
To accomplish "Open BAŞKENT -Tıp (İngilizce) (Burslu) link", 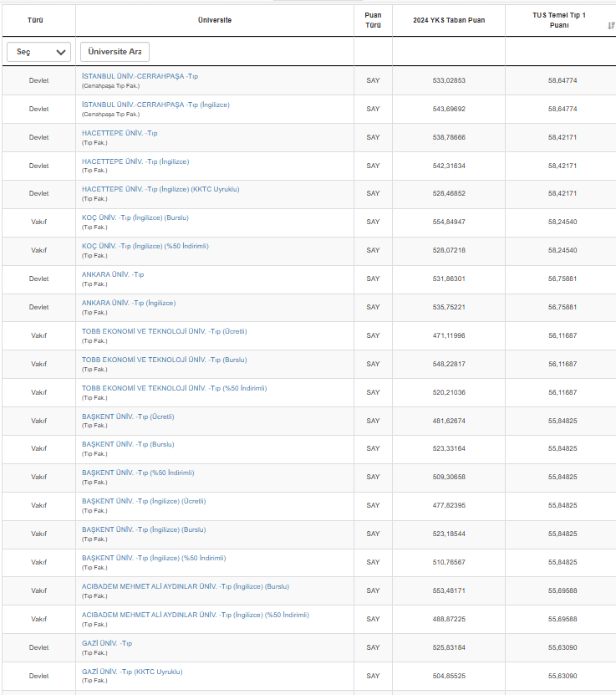I will pos(144,529).
